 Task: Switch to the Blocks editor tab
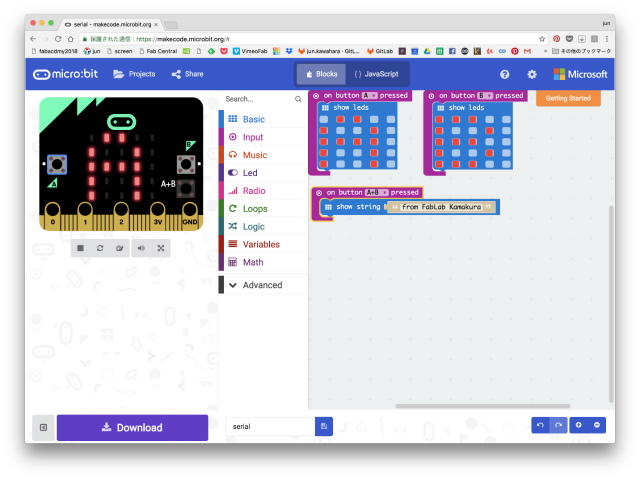321,74
